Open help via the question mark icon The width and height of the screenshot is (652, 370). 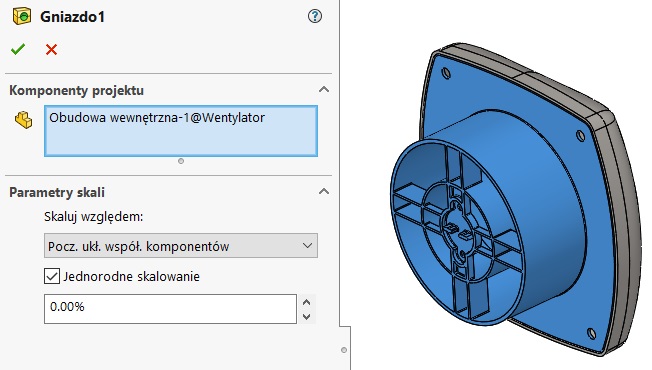coord(315,16)
